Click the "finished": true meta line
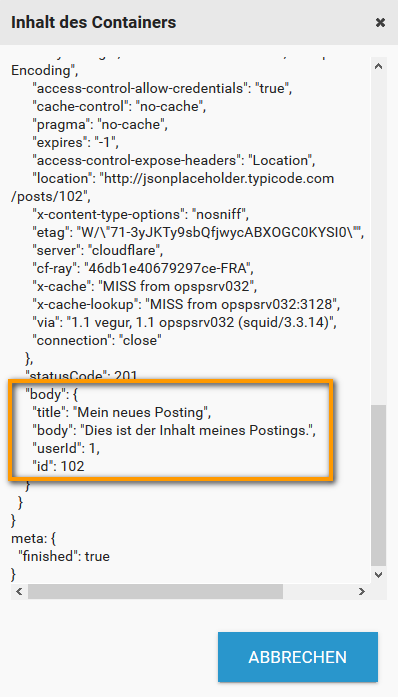 click(x=64, y=557)
